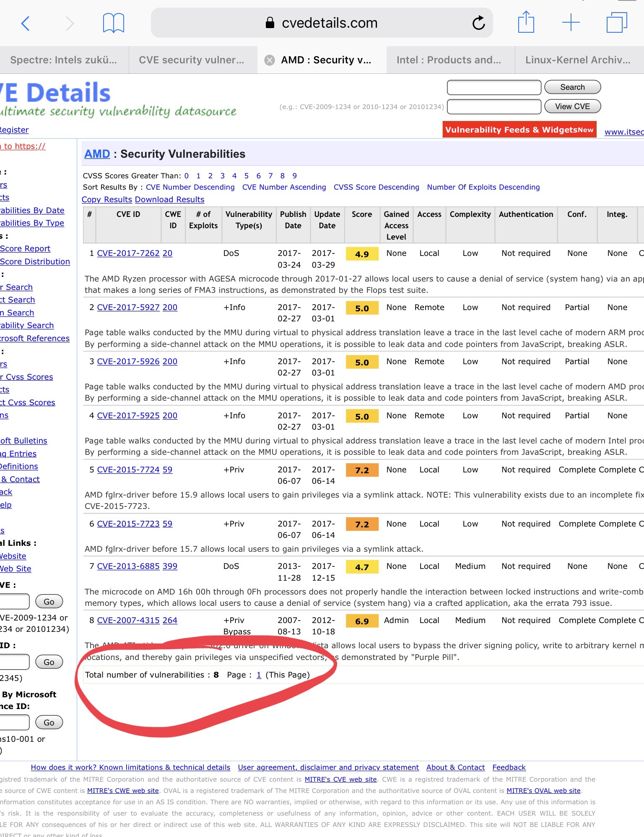This screenshot has width=644, height=837.
Task: Open the AMD vendor heading link
Action: pos(97,154)
